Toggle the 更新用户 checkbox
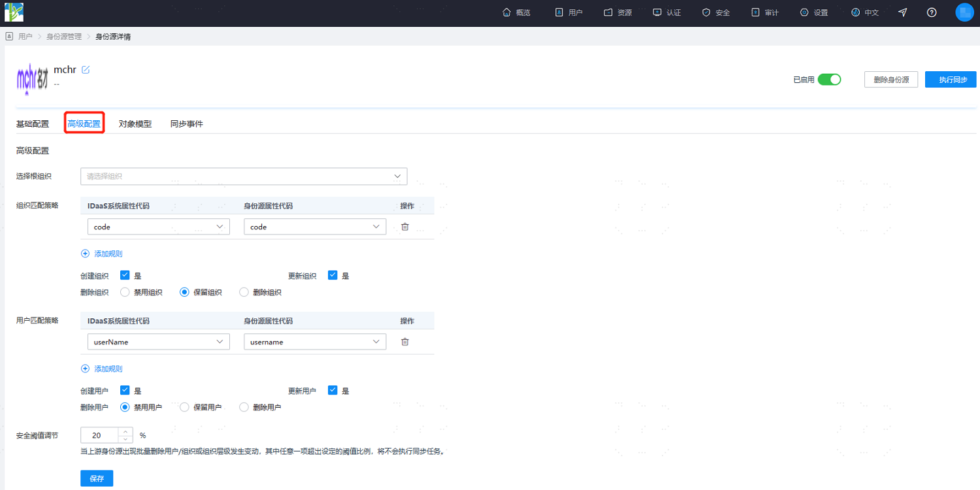 coord(333,390)
